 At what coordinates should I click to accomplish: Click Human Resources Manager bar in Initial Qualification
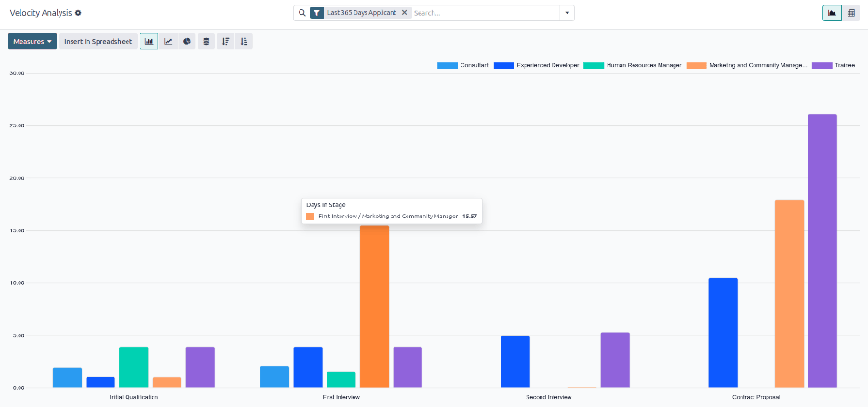pyautogui.click(x=133, y=367)
